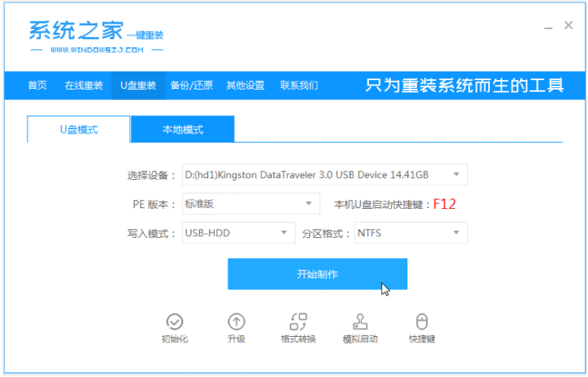The height and width of the screenshot is (377, 588).
Task: Launch the 模拟启动 simulated boot icon
Action: click(x=360, y=321)
